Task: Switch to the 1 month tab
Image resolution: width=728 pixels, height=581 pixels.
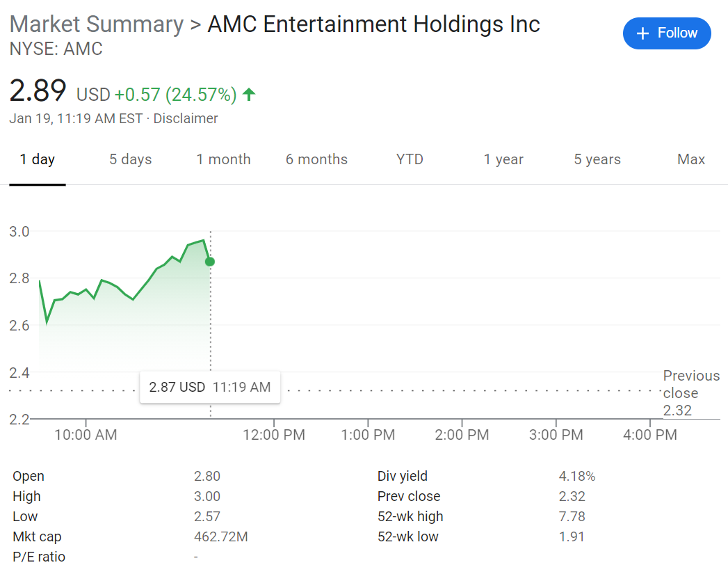Action: pyautogui.click(x=223, y=159)
